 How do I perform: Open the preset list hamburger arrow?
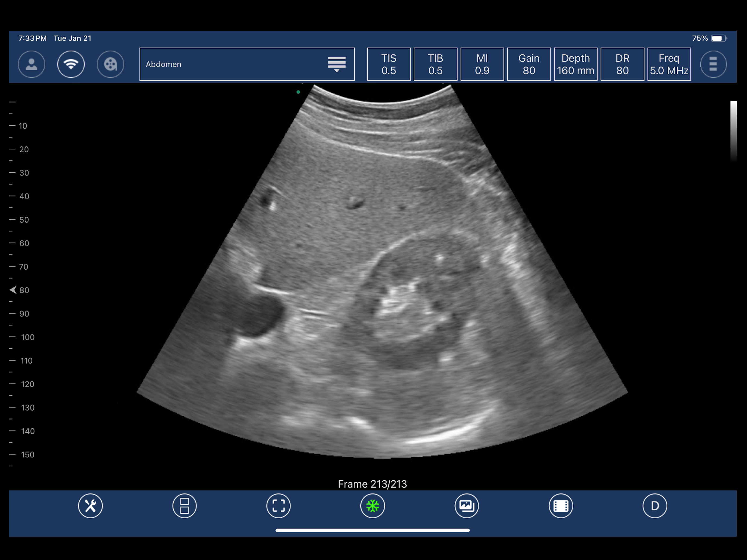[x=337, y=64]
